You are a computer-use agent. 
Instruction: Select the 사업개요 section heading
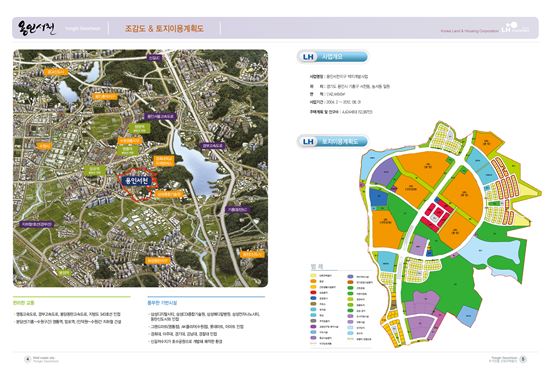coord(332,56)
